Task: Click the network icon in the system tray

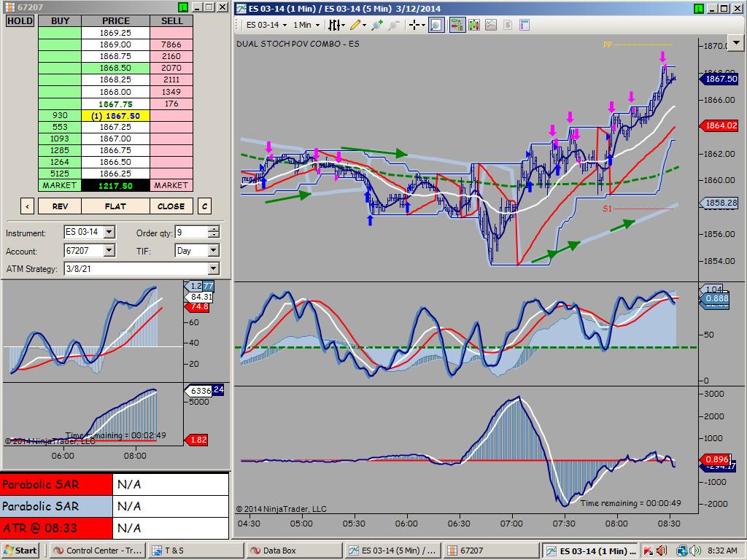Action: [682, 551]
